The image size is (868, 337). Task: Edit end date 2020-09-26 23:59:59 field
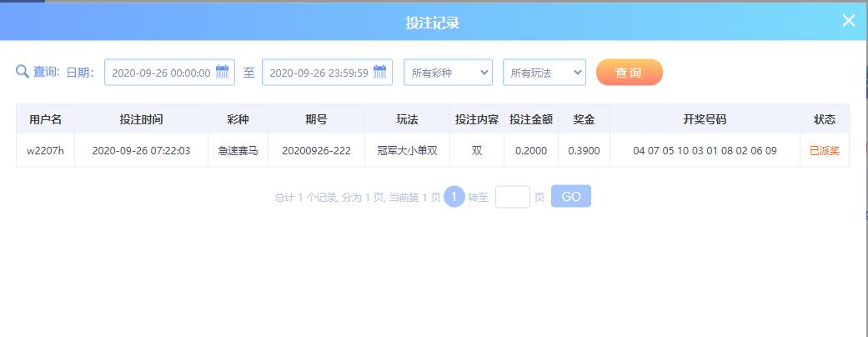tap(327, 73)
